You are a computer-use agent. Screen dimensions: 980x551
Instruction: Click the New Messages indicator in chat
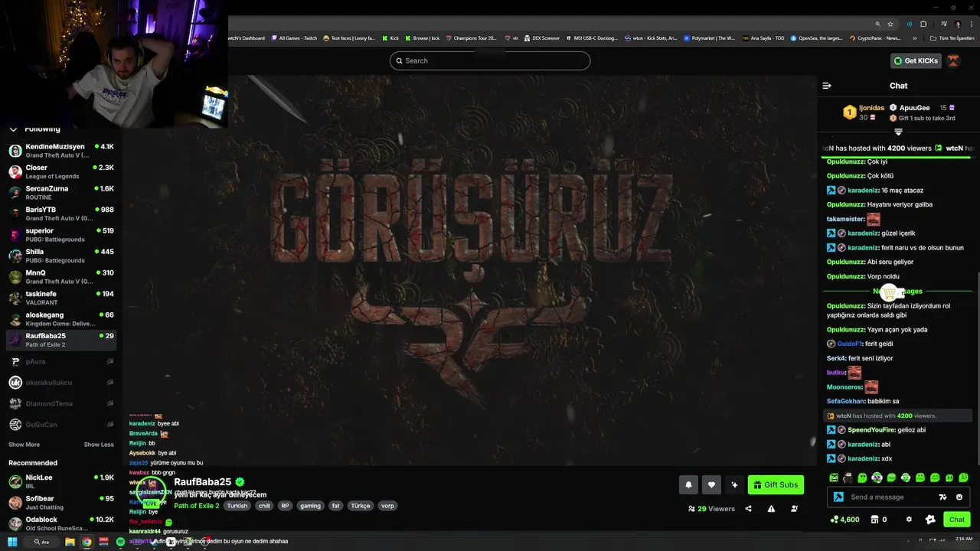[897, 291]
